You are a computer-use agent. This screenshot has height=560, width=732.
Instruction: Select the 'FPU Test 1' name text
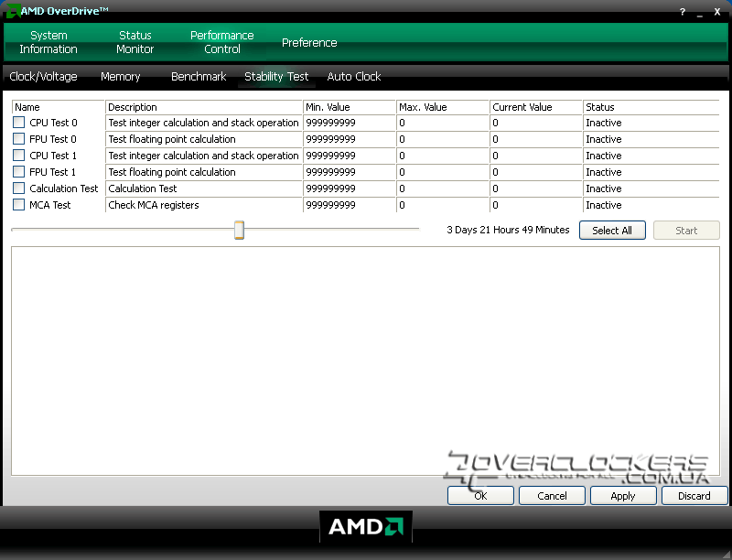[x=52, y=172]
